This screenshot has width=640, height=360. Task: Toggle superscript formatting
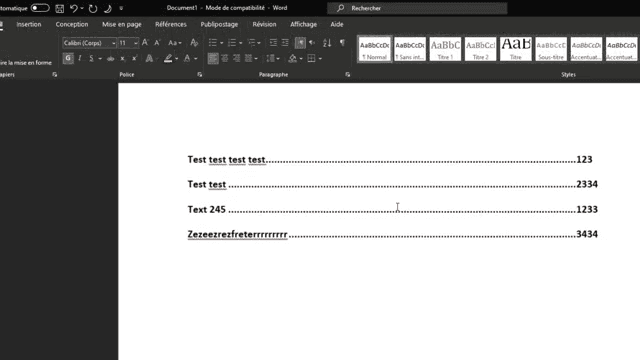coord(134,58)
